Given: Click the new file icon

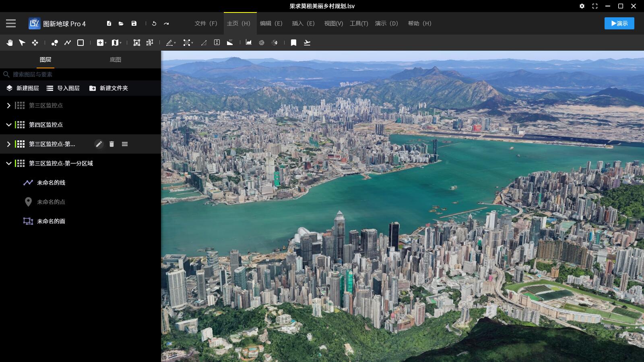Looking at the screenshot, I should tap(109, 23).
